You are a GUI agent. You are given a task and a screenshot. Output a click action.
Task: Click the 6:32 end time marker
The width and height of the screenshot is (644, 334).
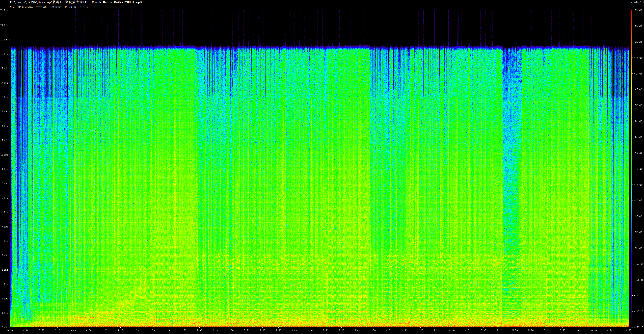(629, 330)
